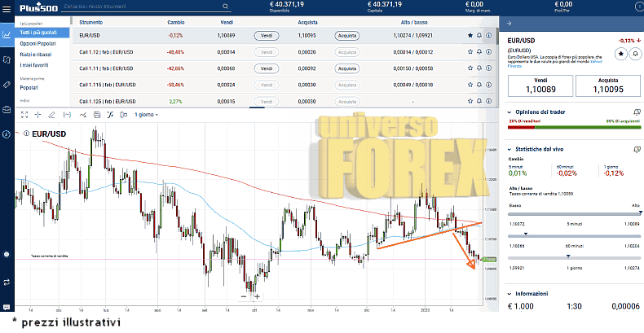Select the crosshair tool in chart toolbar
The image size is (644, 333).
tap(37, 115)
